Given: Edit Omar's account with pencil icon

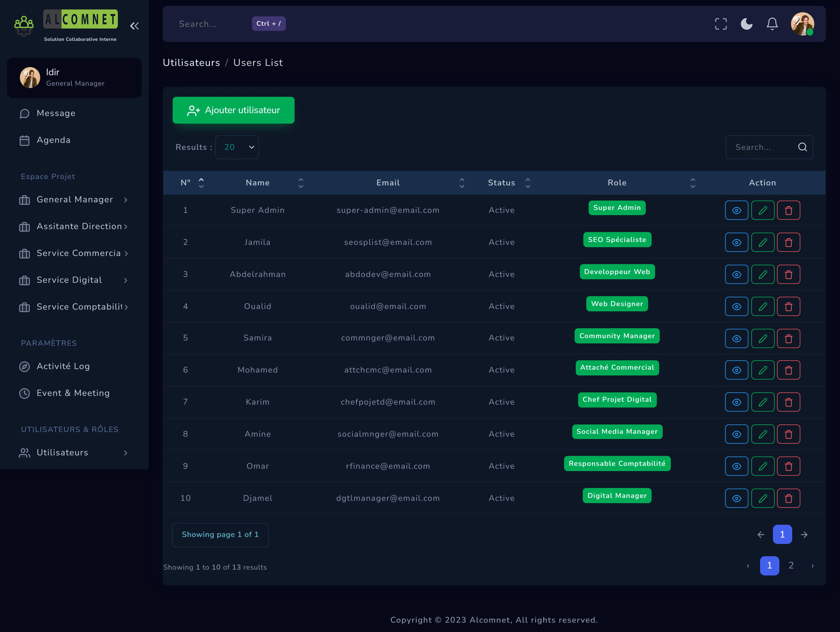Looking at the screenshot, I should coord(762,466).
